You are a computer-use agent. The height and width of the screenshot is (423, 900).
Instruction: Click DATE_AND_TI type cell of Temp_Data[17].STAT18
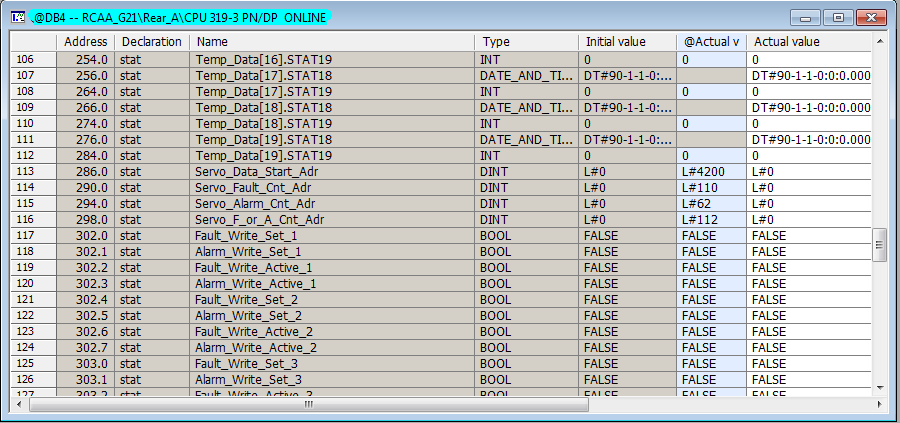[527, 75]
